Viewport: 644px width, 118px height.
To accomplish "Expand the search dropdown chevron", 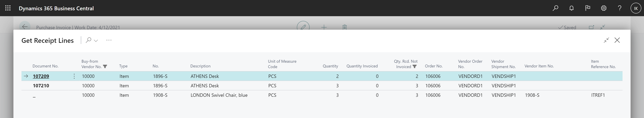I will [96, 40].
